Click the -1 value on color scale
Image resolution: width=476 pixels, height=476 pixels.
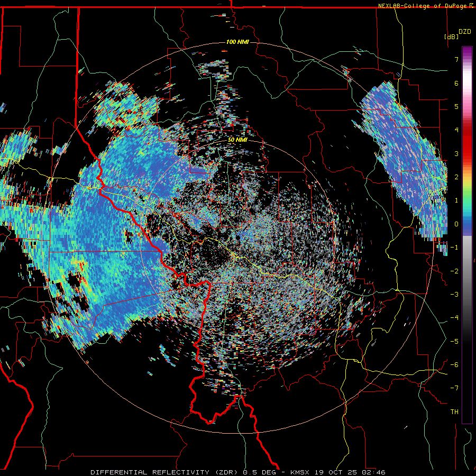pyautogui.click(x=454, y=248)
